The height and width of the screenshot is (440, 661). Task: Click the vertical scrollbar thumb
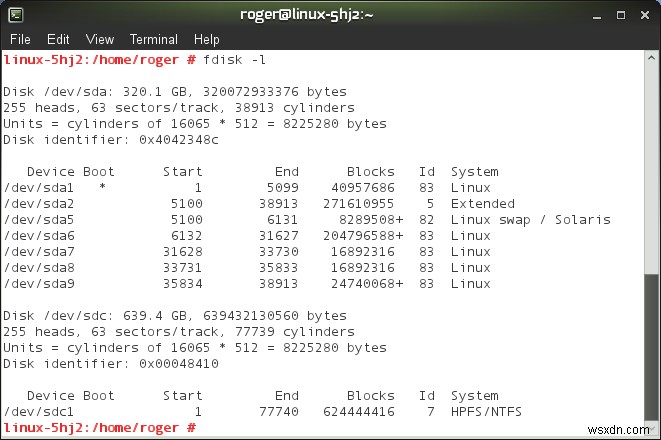[x=652, y=347]
